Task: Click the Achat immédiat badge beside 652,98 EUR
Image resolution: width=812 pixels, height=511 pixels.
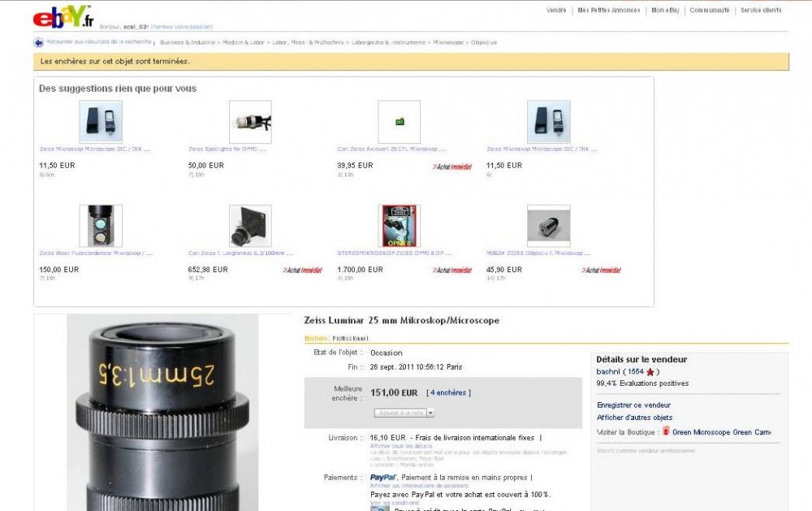Action: [303, 270]
